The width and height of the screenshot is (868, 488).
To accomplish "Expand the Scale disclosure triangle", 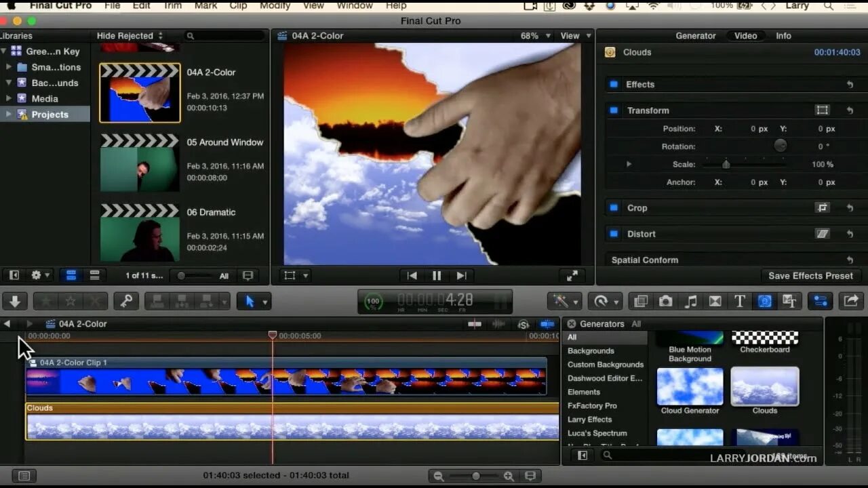I will point(629,164).
